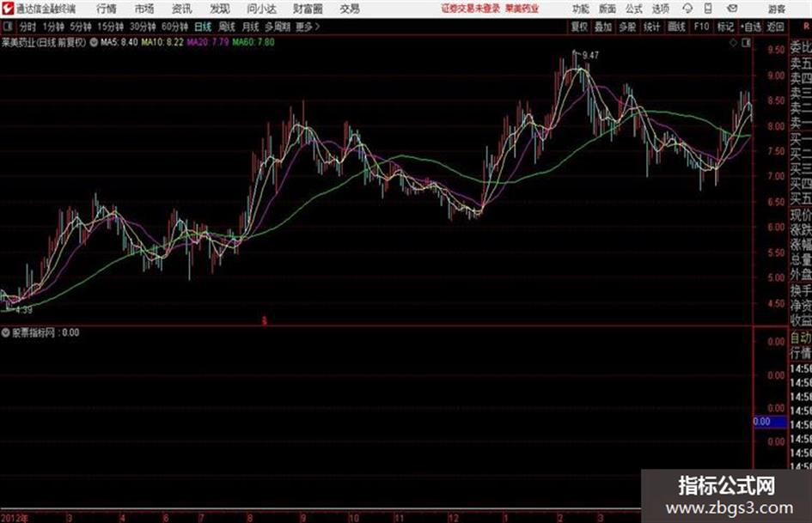
Task: Open the 发现 menu
Action: pyautogui.click(x=220, y=9)
